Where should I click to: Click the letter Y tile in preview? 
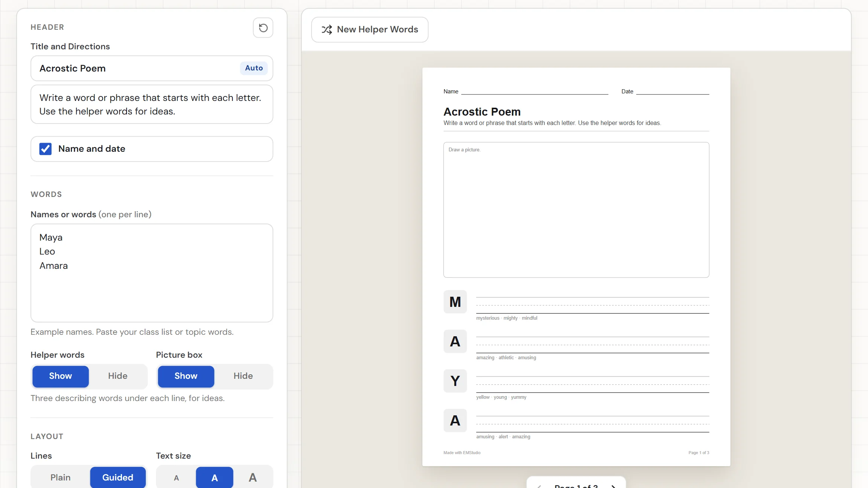455,381
